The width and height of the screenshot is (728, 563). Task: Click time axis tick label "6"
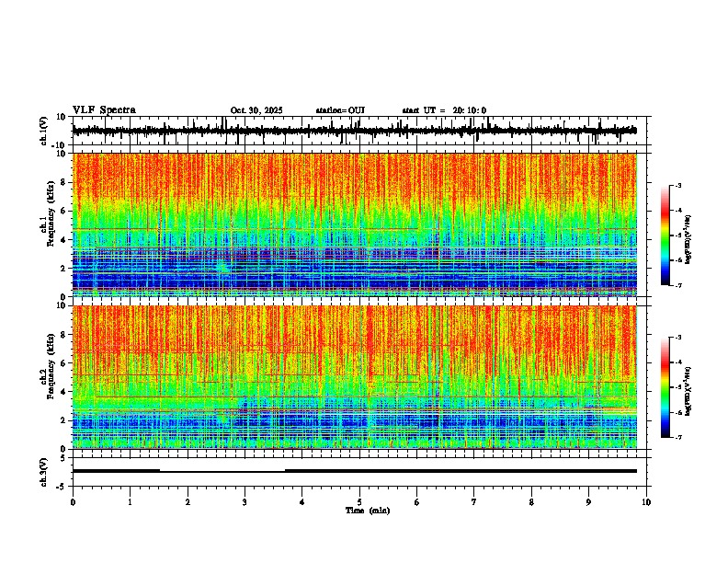point(417,502)
